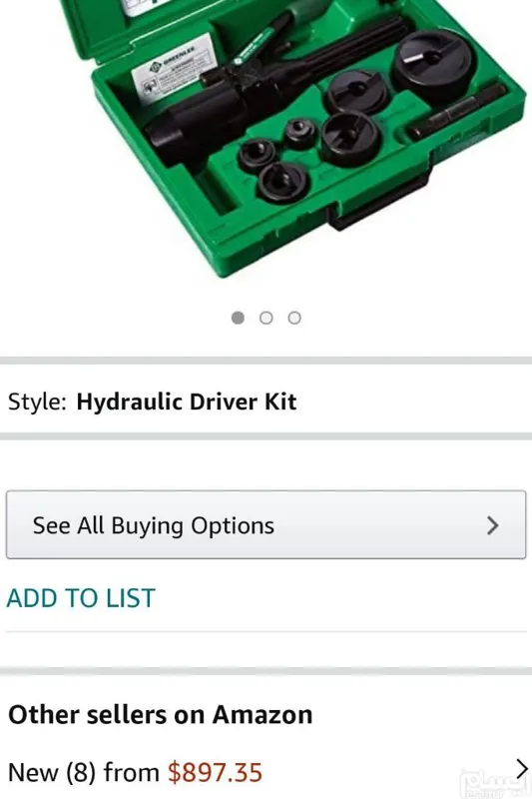The image size is (532, 799).
Task: Tap the smallest punch die in the case
Action: 299,134
